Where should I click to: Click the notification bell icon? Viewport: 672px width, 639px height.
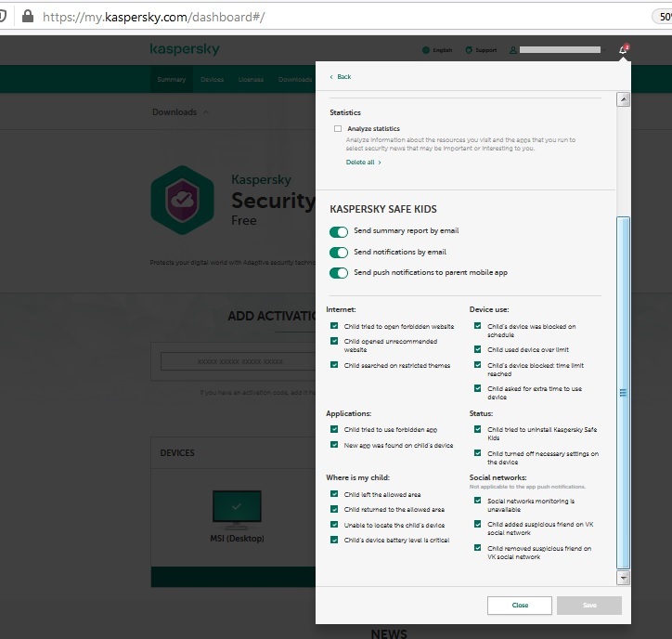tap(623, 50)
